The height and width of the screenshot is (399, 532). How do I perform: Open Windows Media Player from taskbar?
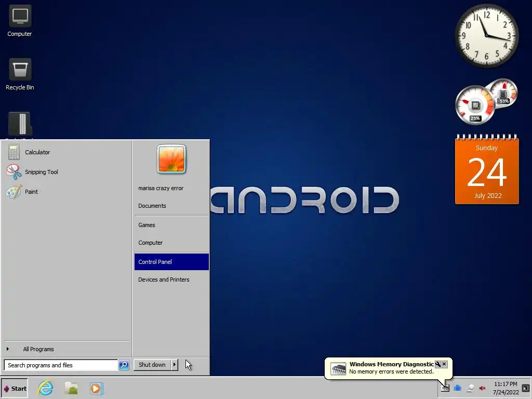click(96, 388)
